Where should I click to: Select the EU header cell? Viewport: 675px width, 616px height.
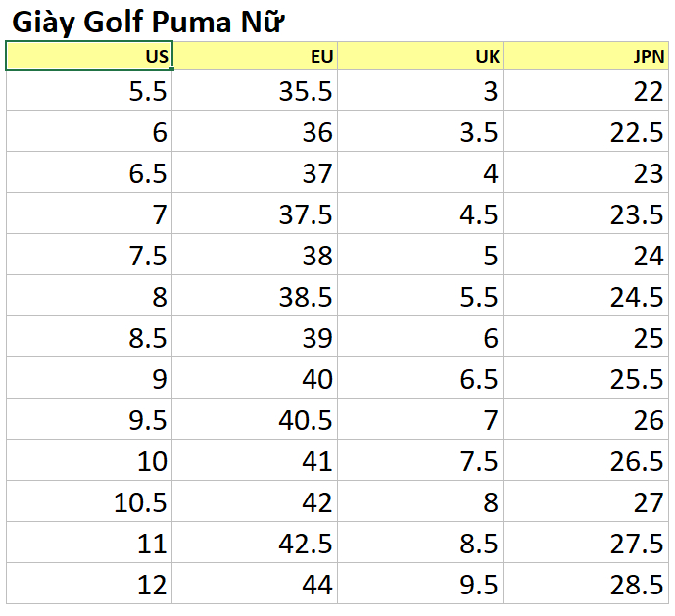coord(255,56)
